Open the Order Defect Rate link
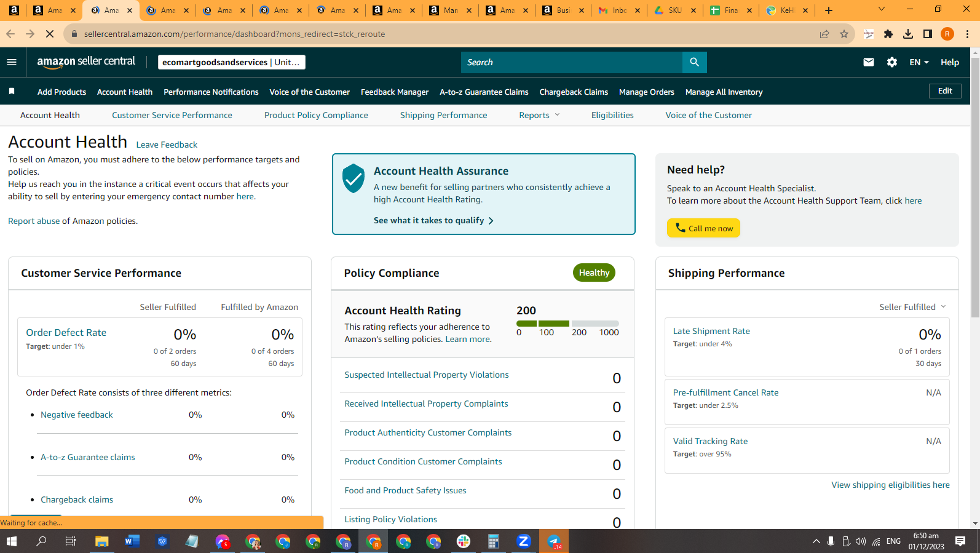The image size is (980, 553). coord(66,332)
